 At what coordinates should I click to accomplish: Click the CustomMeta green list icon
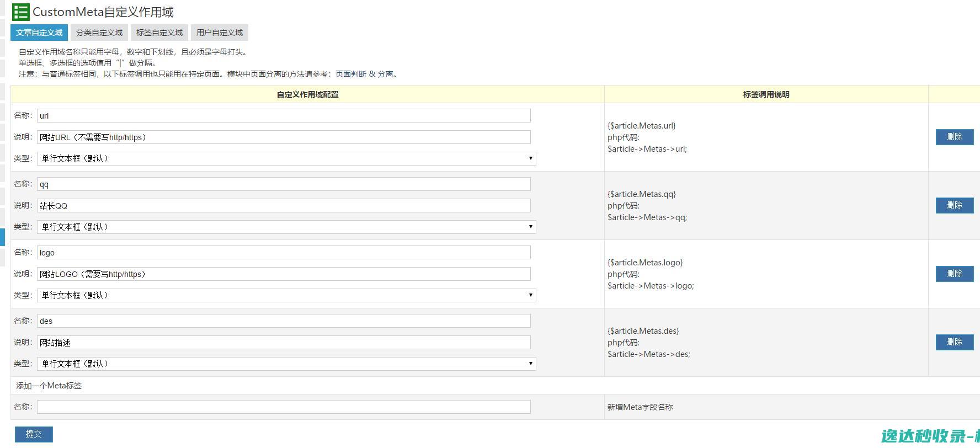pos(21,12)
